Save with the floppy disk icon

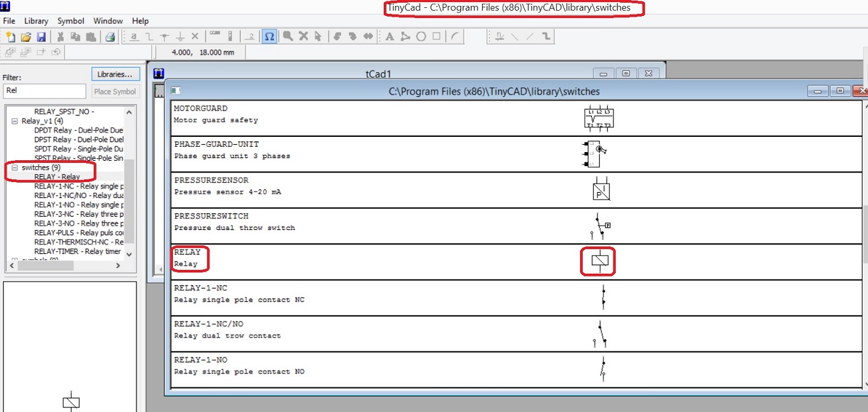tap(41, 37)
